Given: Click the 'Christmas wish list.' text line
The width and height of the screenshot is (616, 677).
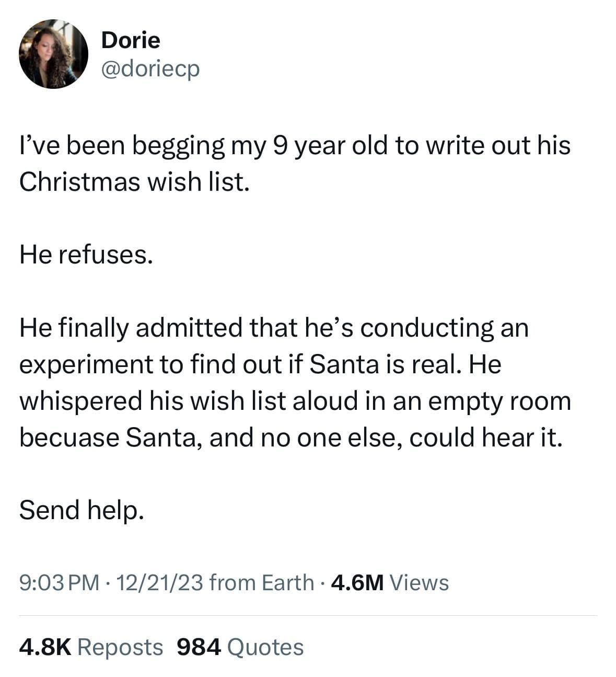Looking at the screenshot, I should [x=133, y=181].
